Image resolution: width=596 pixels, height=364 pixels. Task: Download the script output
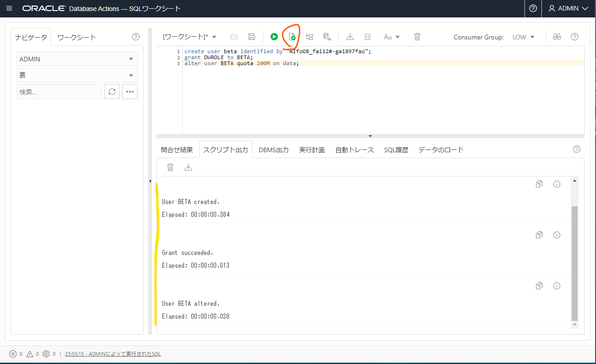coord(188,167)
